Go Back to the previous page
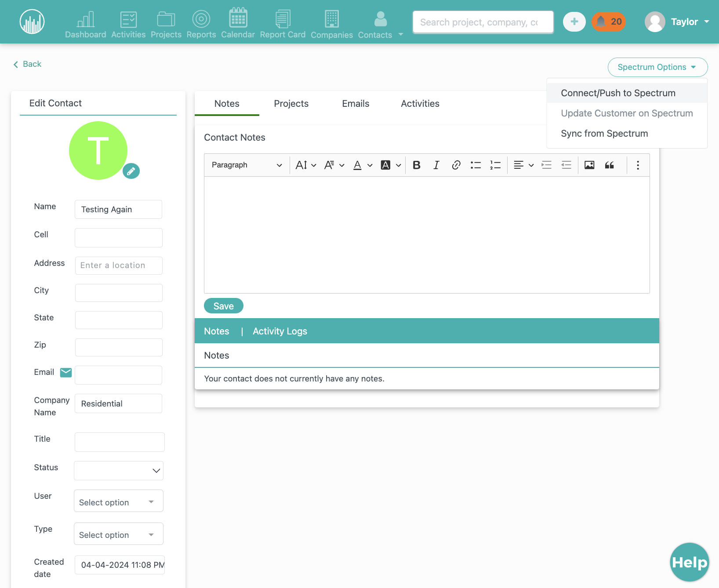 pyautogui.click(x=27, y=64)
